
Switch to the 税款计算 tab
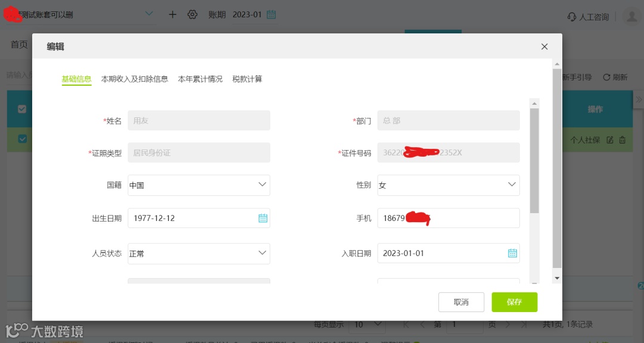pyautogui.click(x=247, y=79)
